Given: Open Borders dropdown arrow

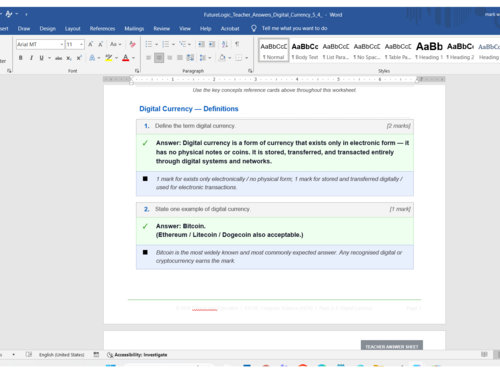Looking at the screenshot, I should [x=246, y=58].
